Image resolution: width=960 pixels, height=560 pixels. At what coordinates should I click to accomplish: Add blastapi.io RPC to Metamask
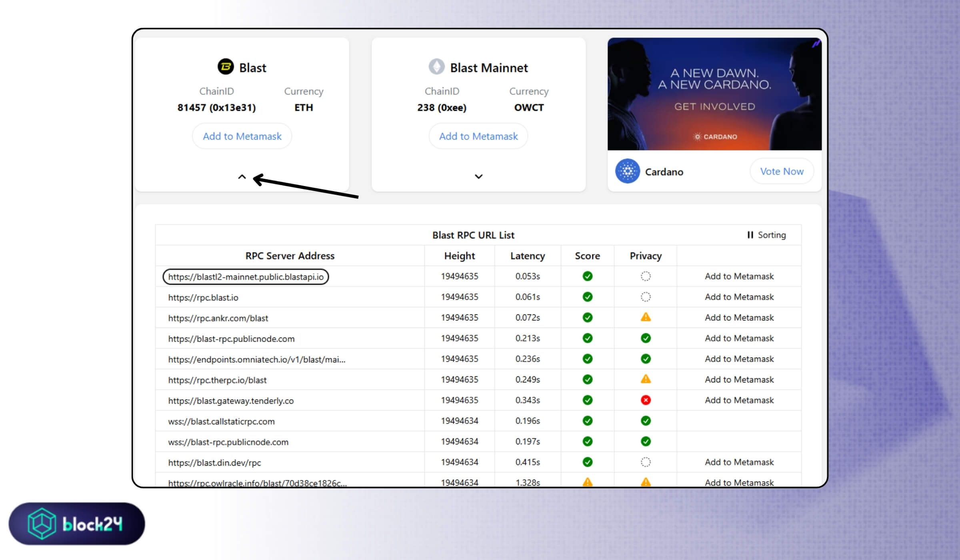pyautogui.click(x=739, y=276)
